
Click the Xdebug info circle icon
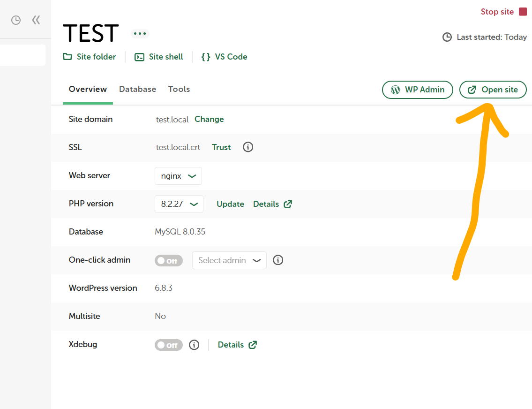[194, 345]
